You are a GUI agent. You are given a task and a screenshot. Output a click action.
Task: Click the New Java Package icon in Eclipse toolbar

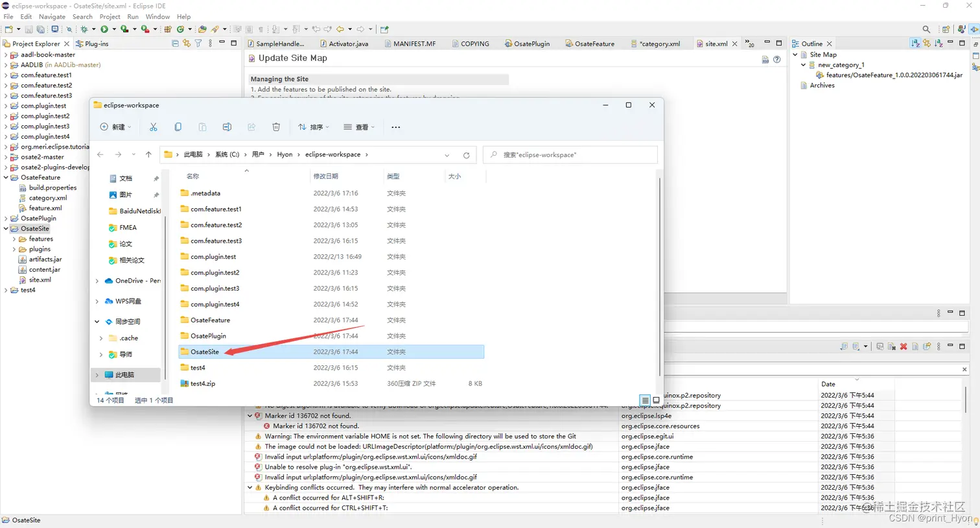(x=168, y=29)
